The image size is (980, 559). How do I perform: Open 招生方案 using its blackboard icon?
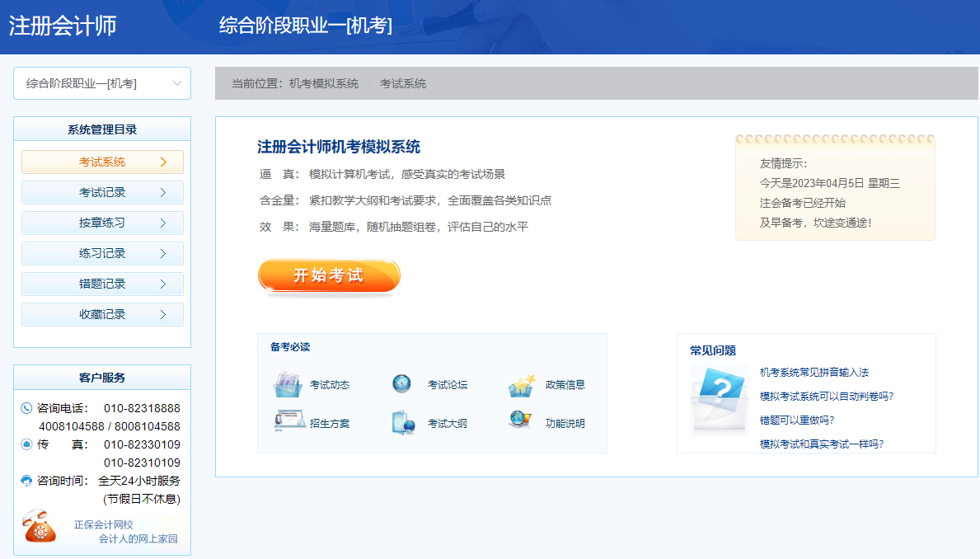tap(288, 419)
